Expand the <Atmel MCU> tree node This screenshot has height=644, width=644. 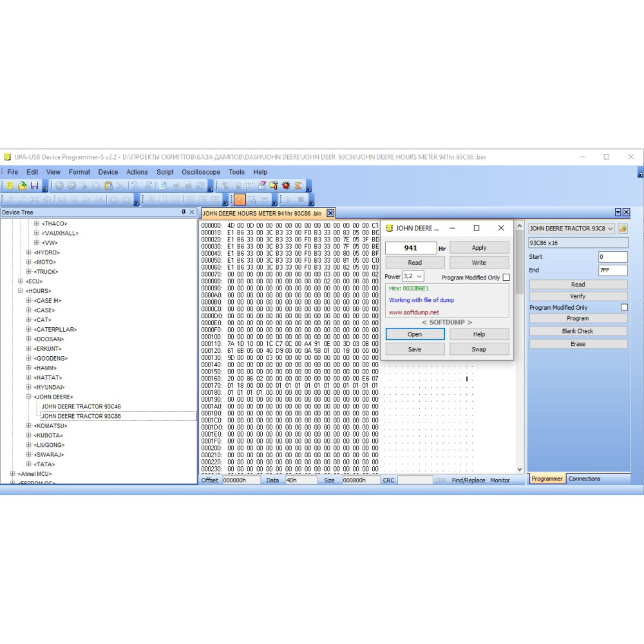click(x=12, y=473)
